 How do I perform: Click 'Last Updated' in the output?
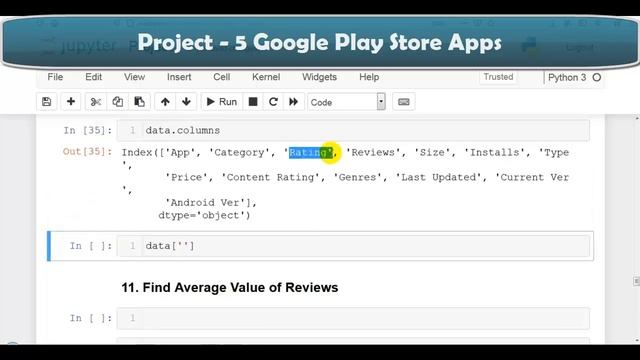pyautogui.click(x=439, y=178)
